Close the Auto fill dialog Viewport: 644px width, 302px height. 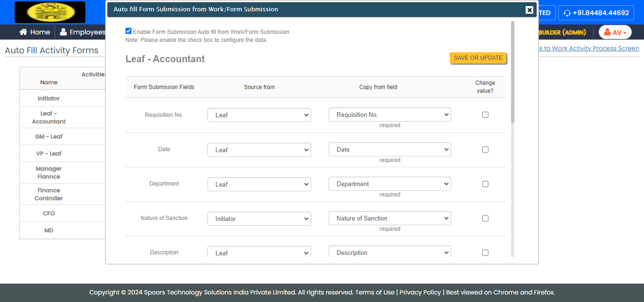(x=529, y=10)
